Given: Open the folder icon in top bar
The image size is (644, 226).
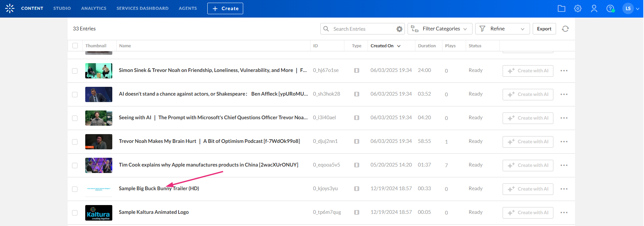Looking at the screenshot, I should pos(561,8).
